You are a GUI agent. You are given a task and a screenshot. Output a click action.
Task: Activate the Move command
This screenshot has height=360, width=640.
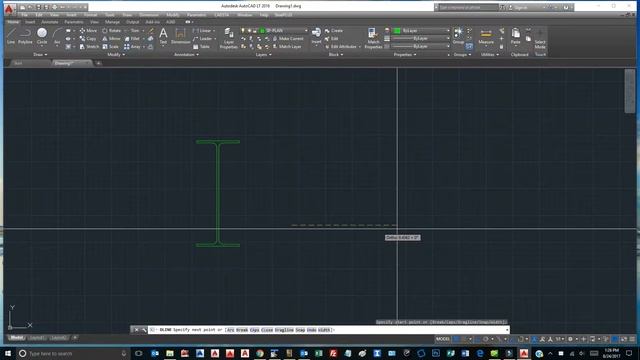[88, 31]
